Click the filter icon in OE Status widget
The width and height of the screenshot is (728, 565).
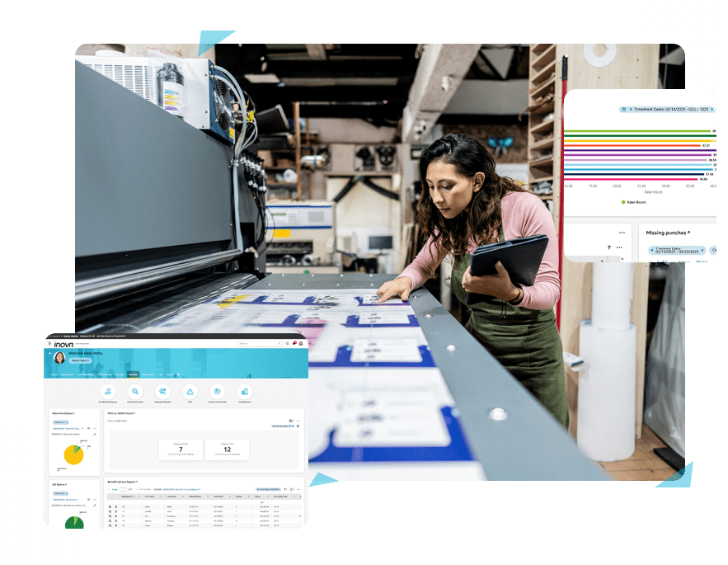pyautogui.click(x=89, y=500)
